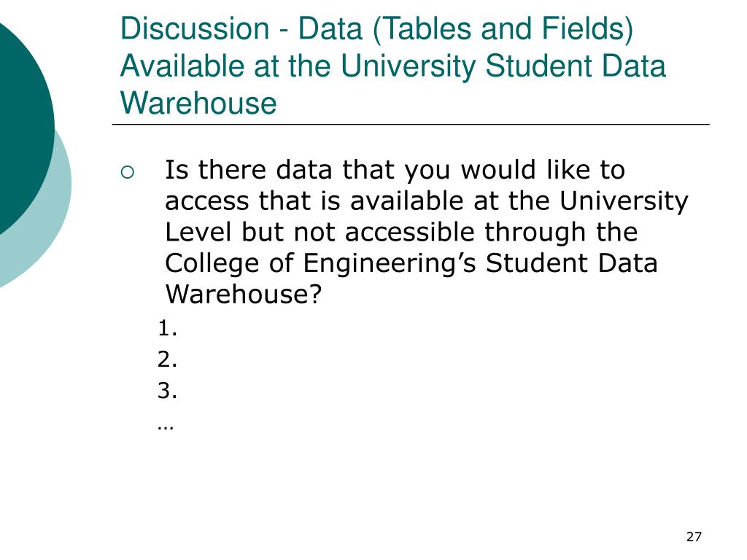Click the question line 'Is there data that'
747x560 pixels.
[x=395, y=170]
